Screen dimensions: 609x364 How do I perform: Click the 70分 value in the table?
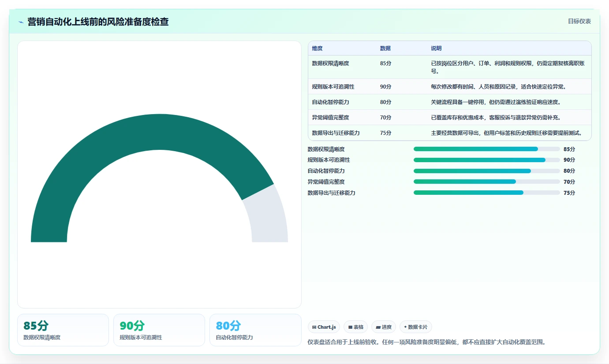pyautogui.click(x=385, y=118)
